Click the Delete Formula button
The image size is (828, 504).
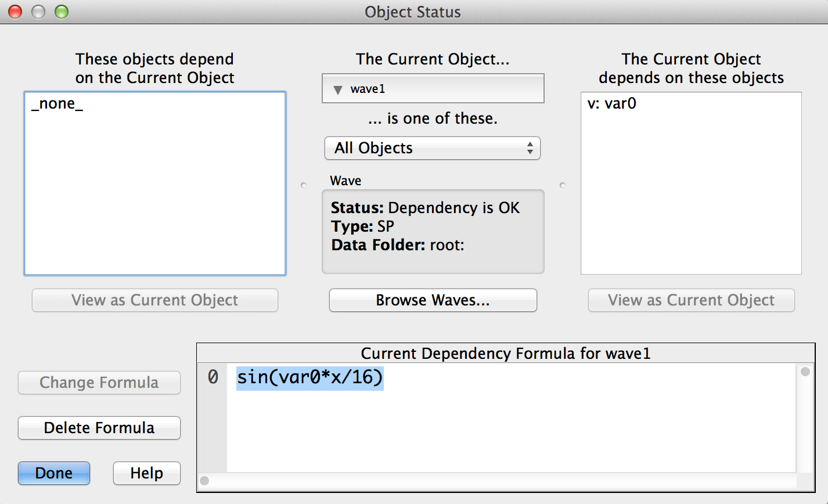(x=99, y=428)
